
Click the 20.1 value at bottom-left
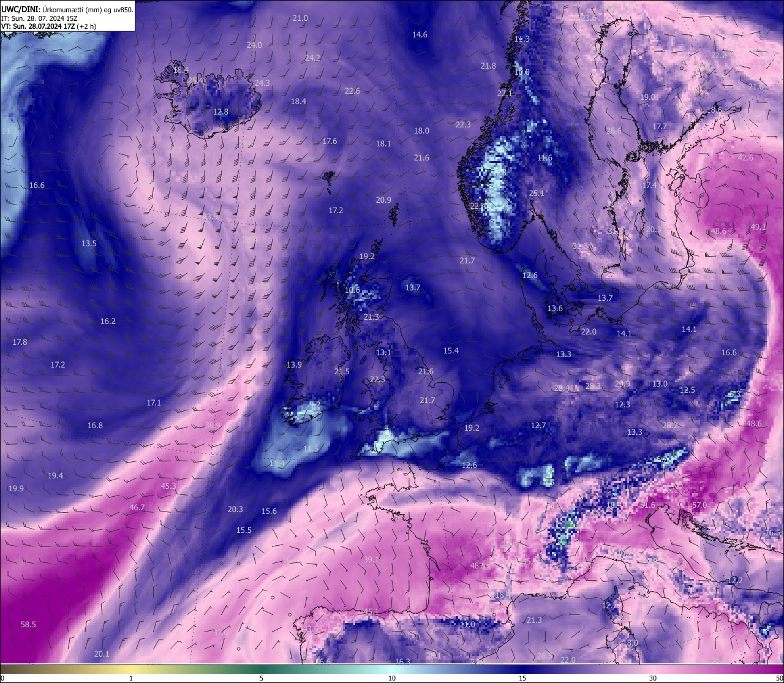pyautogui.click(x=102, y=654)
